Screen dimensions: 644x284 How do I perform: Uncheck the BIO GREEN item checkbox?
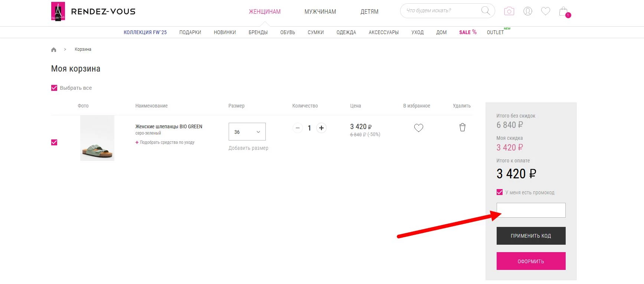[x=54, y=142]
